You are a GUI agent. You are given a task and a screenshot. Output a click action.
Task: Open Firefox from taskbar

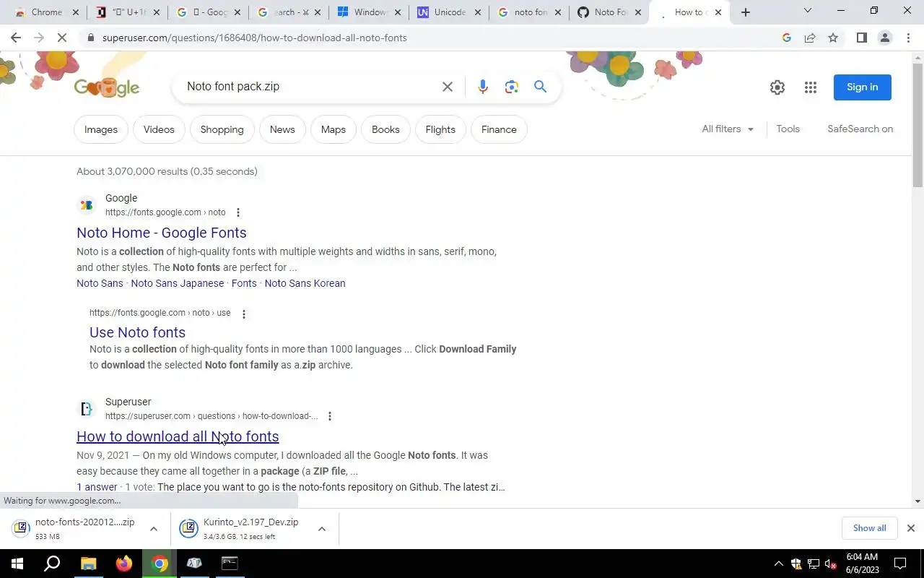(x=124, y=564)
